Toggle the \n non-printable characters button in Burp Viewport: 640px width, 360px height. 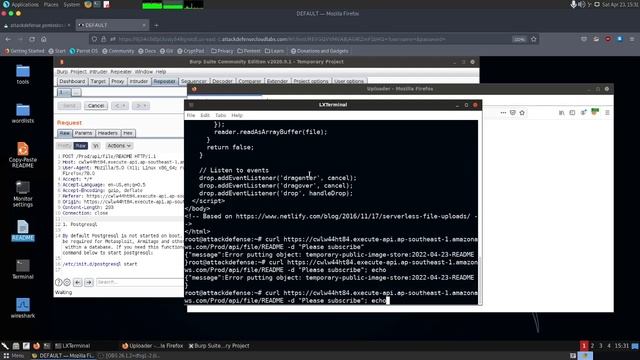tap(96, 146)
